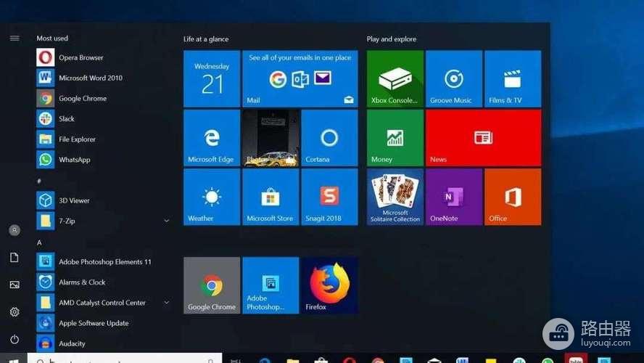Expand the AMD Catalyst Control Center chevron
The image size is (644, 363).
coord(166,303)
